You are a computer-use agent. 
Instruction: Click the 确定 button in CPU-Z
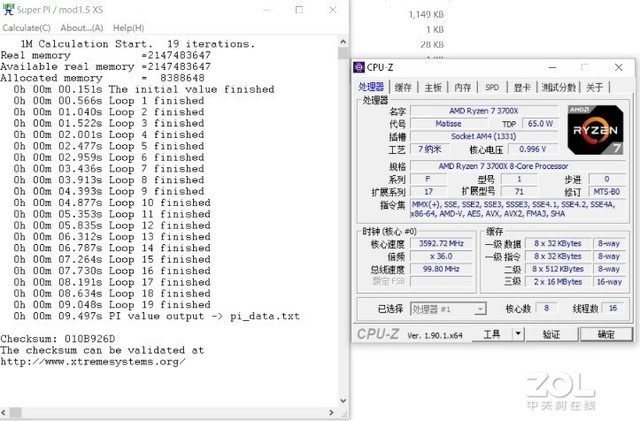606,334
